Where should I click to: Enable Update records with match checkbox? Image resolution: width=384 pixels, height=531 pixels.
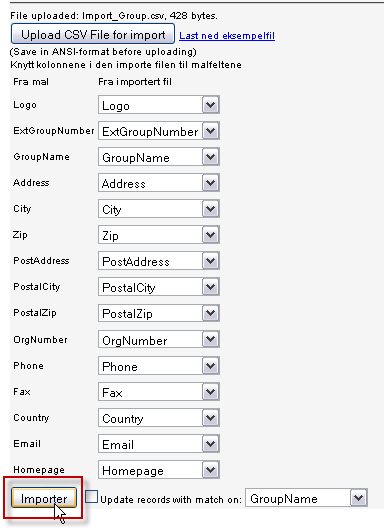point(91,497)
